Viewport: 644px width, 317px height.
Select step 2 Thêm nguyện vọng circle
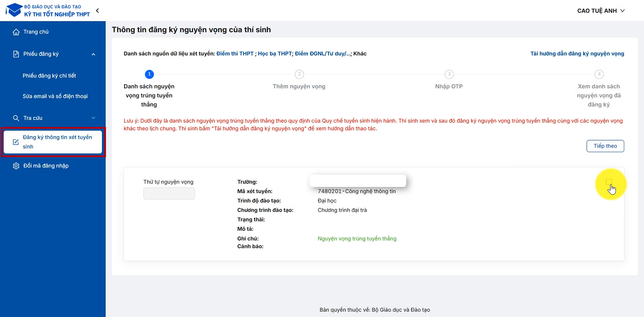[299, 74]
